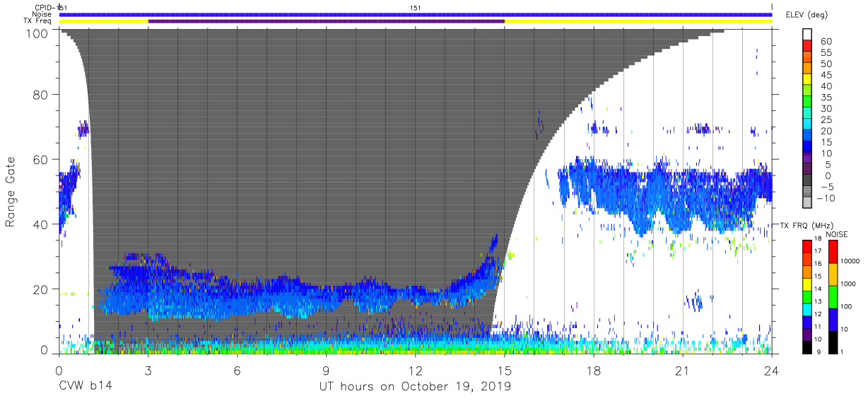Click the ELEV (deg) colorbar title
The image size is (868, 401).
click(807, 14)
